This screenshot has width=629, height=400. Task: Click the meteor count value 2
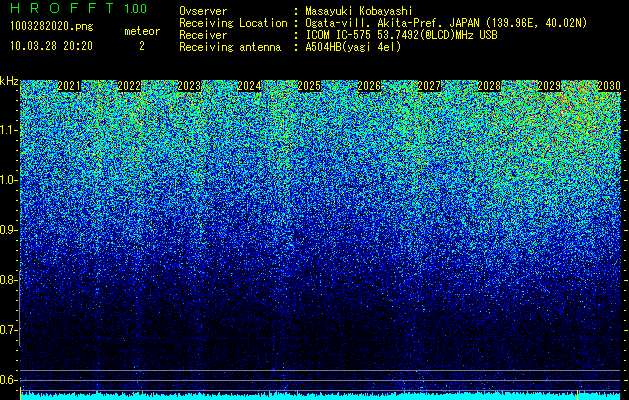(142, 46)
